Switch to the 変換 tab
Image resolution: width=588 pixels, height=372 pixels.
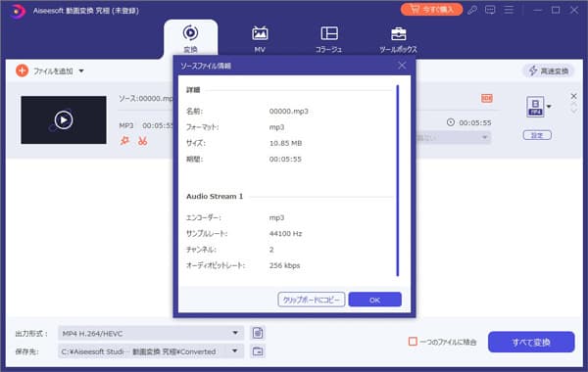190,39
